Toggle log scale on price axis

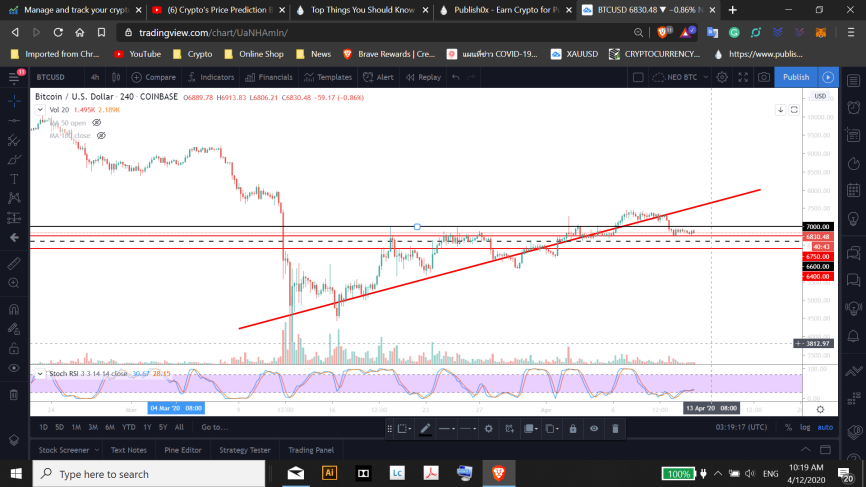point(805,427)
